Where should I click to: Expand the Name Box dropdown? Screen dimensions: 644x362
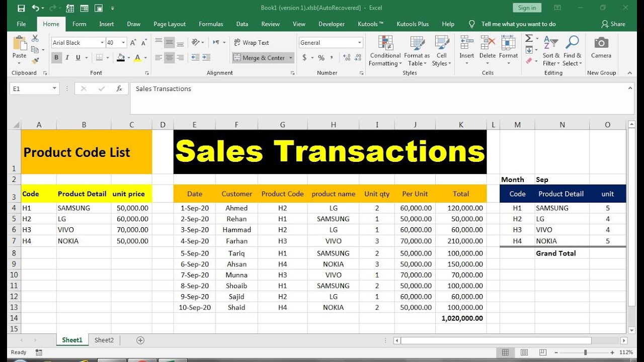click(54, 88)
